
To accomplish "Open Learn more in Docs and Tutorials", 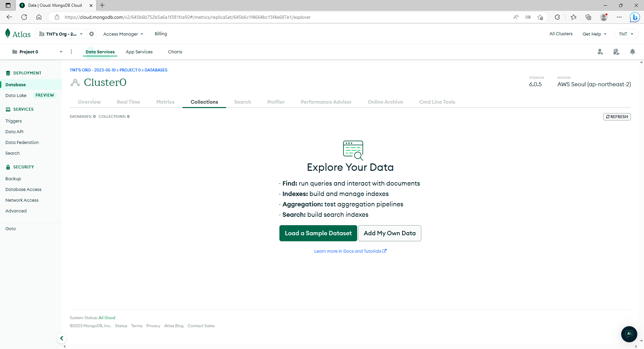I will coord(350,251).
